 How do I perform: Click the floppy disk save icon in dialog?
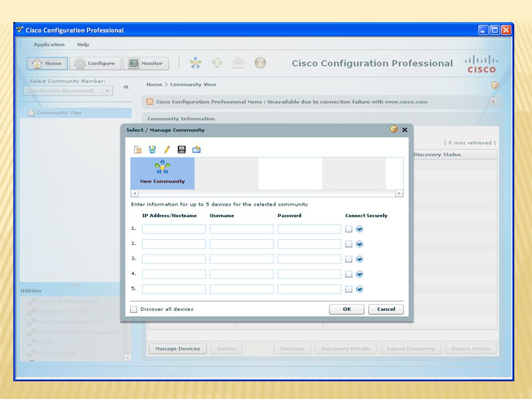coord(182,150)
